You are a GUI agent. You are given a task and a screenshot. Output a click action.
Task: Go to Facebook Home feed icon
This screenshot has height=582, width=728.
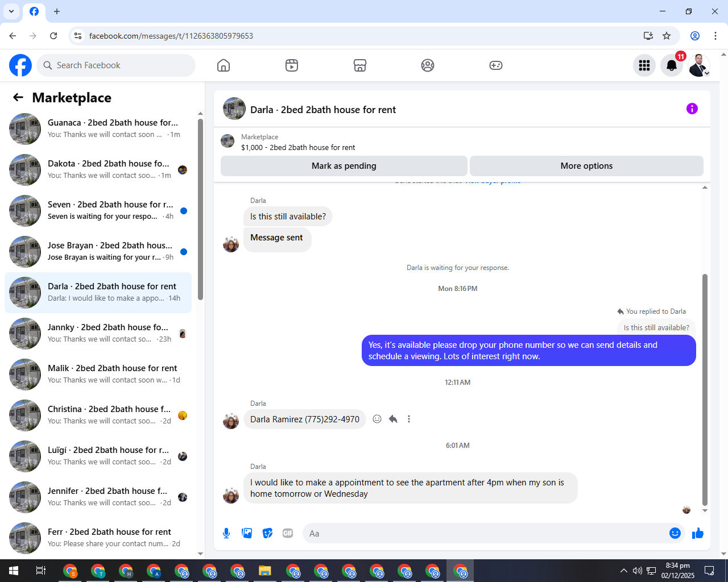click(224, 65)
